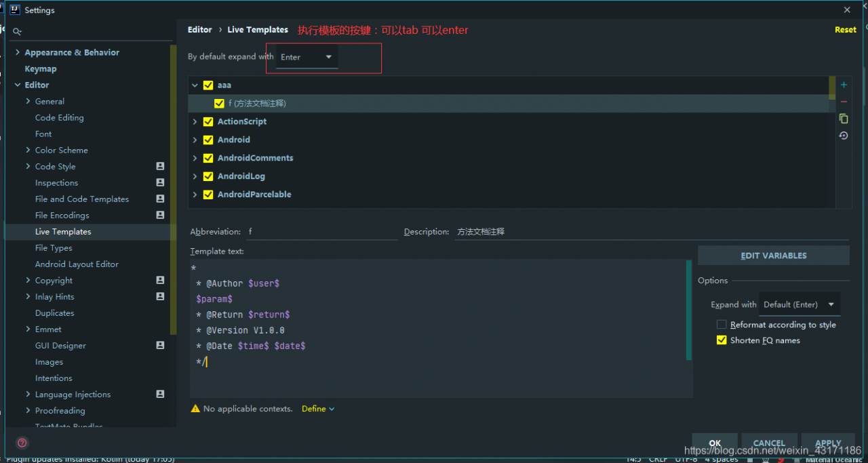
Task: Collapse the aaa template group
Action: point(195,85)
